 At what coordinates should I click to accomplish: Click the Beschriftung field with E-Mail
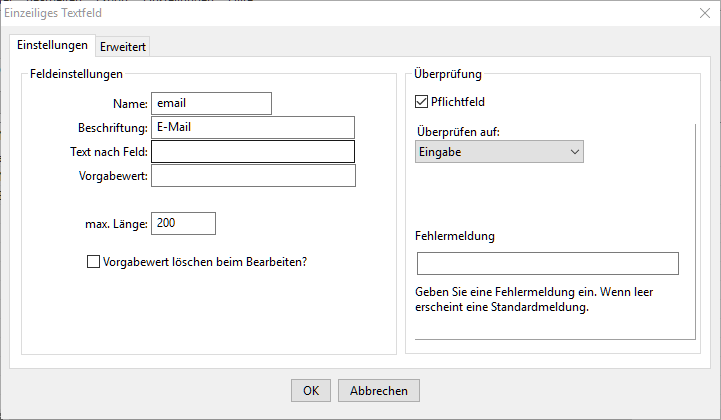(253, 127)
